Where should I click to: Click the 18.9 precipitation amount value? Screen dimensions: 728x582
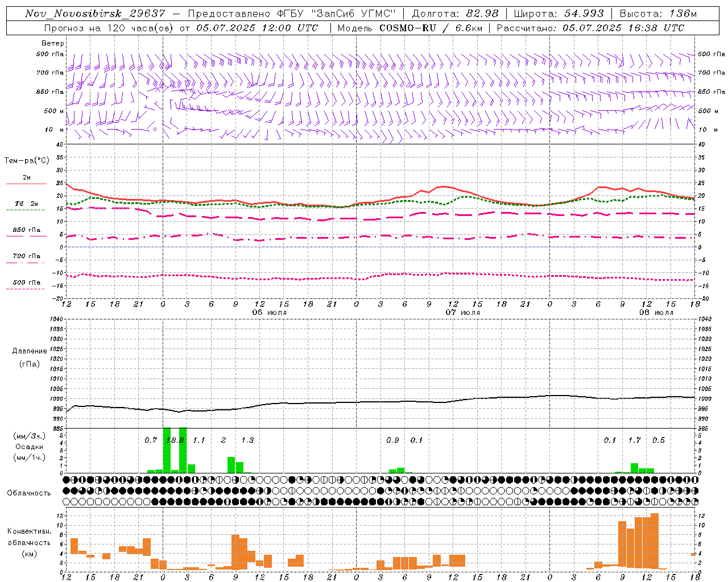175,440
